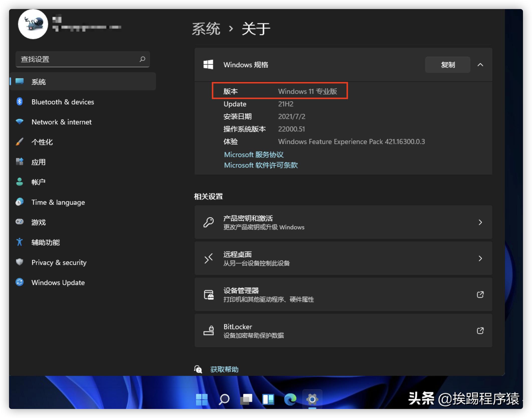Screen dimensions: 532x418
Task: Click the taskbar search icon
Action: (224, 399)
